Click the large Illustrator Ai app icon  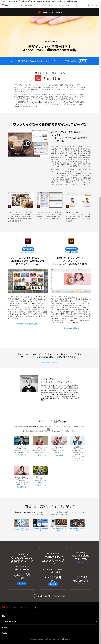click(71, 241)
